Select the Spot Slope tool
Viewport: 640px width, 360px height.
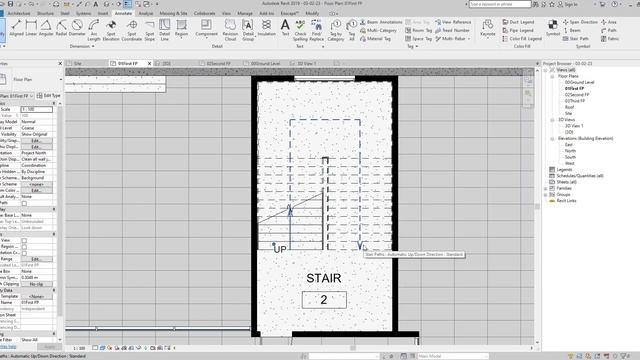[x=150, y=30]
